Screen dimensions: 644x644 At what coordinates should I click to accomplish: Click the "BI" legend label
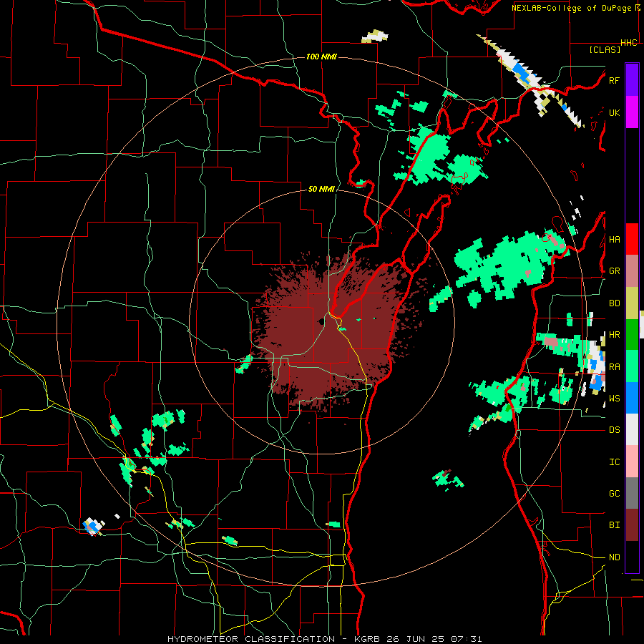[x=614, y=525]
